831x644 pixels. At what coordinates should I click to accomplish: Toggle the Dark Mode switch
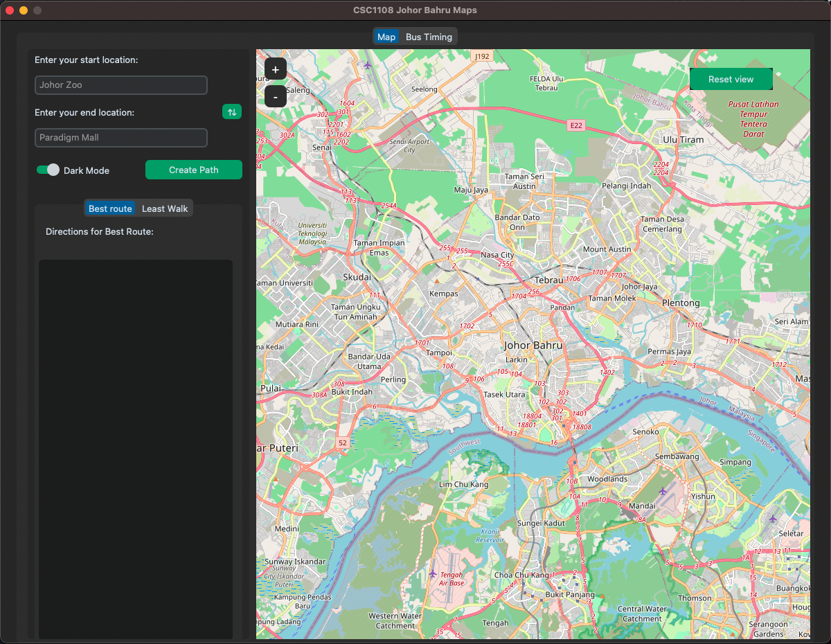[48, 170]
